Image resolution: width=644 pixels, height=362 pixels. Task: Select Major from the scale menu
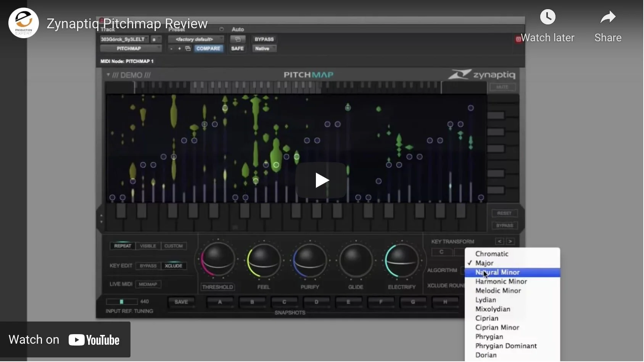pyautogui.click(x=512, y=263)
